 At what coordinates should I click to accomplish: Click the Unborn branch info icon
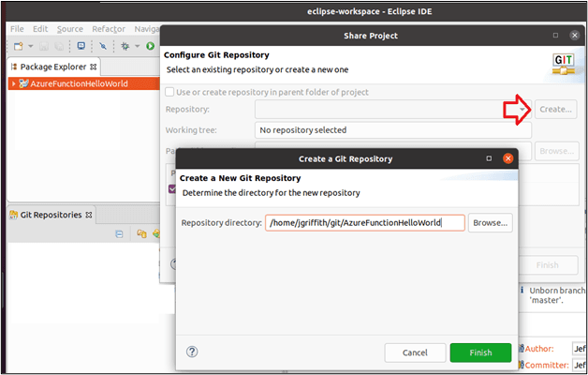point(522,291)
